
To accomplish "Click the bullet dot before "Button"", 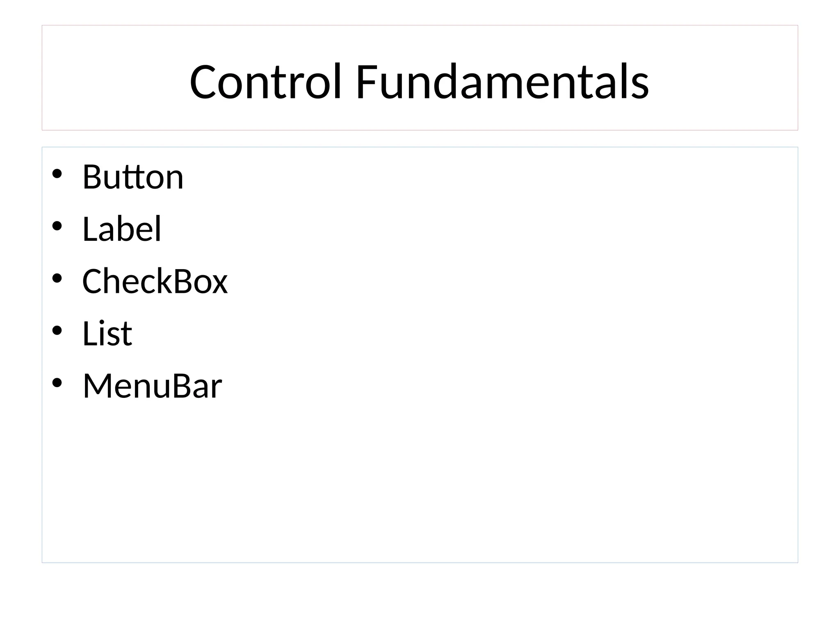I will click(57, 174).
